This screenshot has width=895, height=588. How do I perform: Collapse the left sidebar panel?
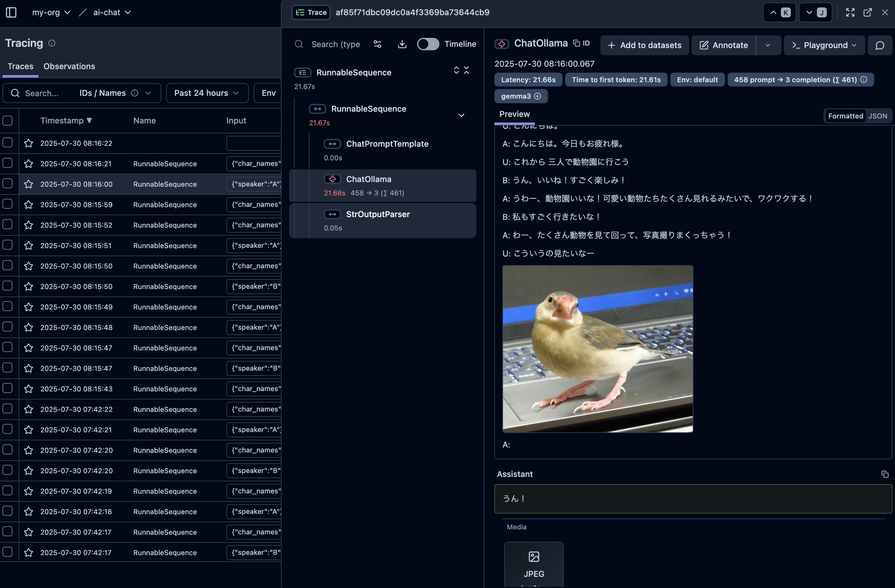pyautogui.click(x=11, y=12)
